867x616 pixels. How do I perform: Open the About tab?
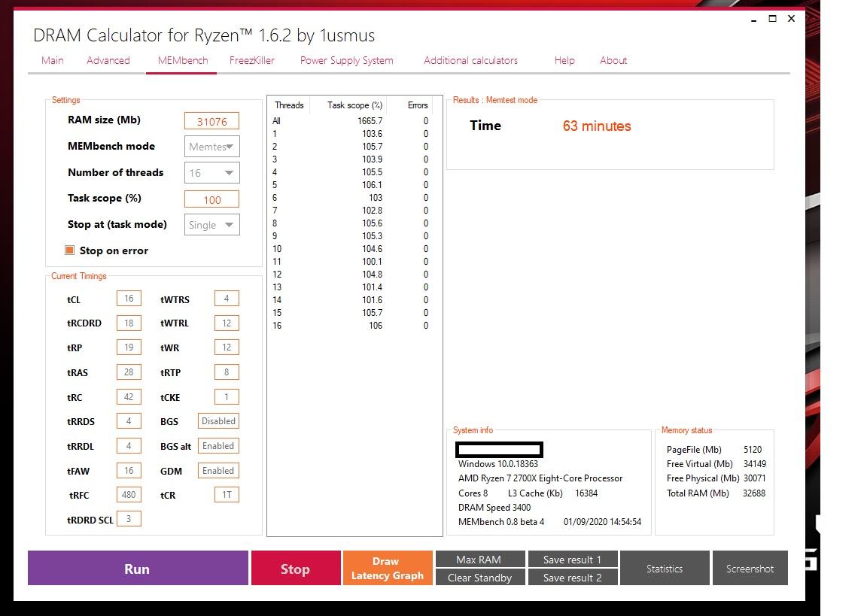[613, 60]
